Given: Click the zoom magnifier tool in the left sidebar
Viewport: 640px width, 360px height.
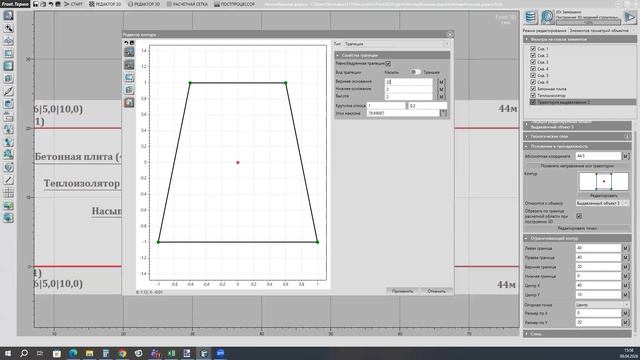Looking at the screenshot, I should [8, 28].
